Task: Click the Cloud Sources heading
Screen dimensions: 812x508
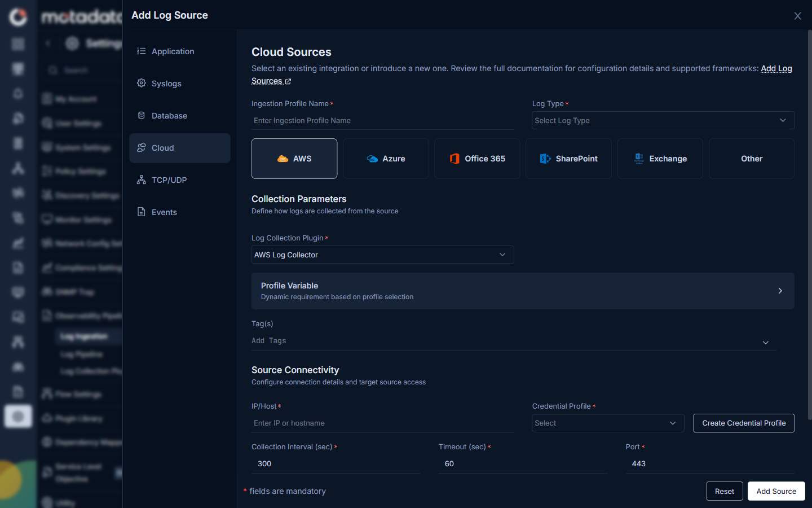Action: 292,52
